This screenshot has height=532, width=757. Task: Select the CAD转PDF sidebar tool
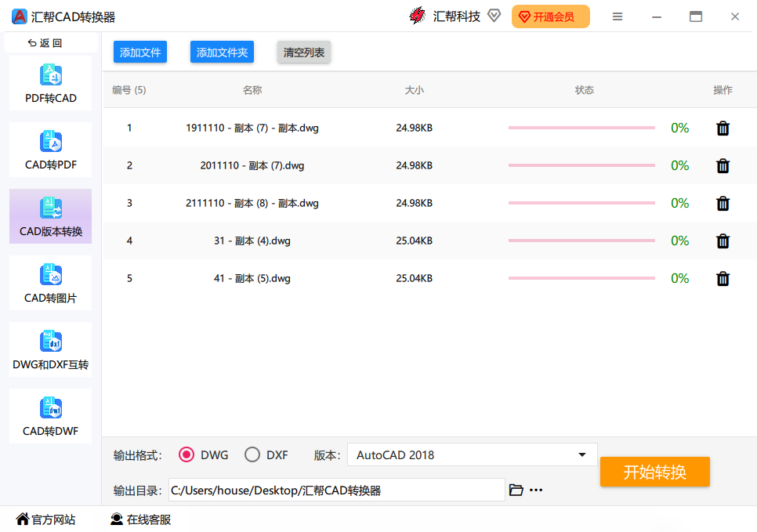[x=49, y=149]
